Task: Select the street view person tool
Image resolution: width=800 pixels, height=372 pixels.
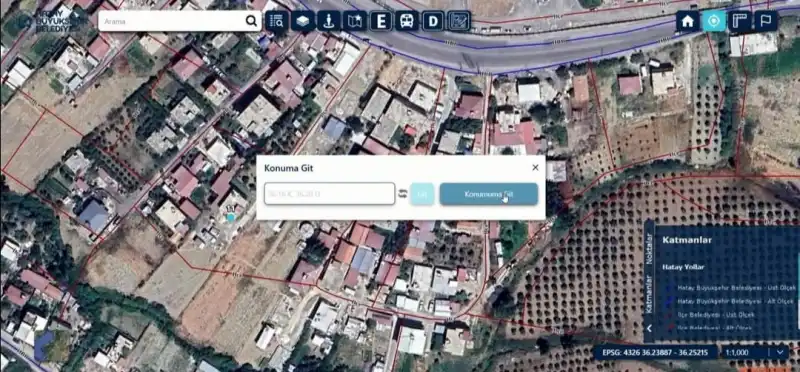Action: (329, 21)
